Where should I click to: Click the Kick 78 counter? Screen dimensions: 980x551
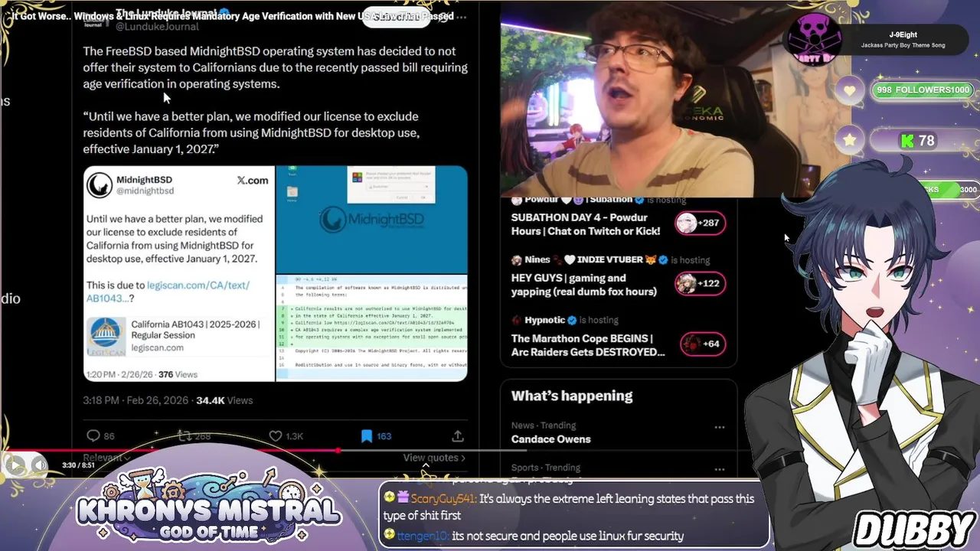tap(919, 141)
